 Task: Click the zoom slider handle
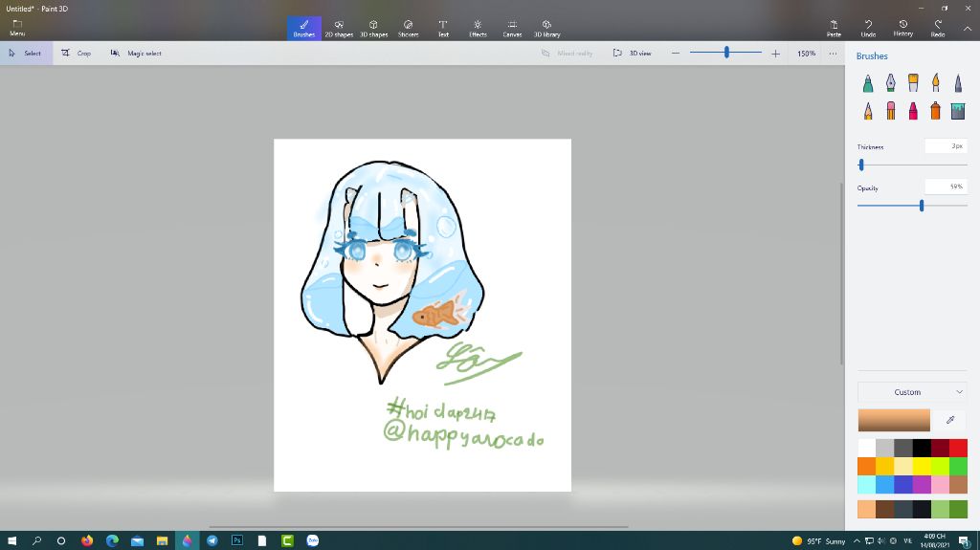(x=727, y=54)
